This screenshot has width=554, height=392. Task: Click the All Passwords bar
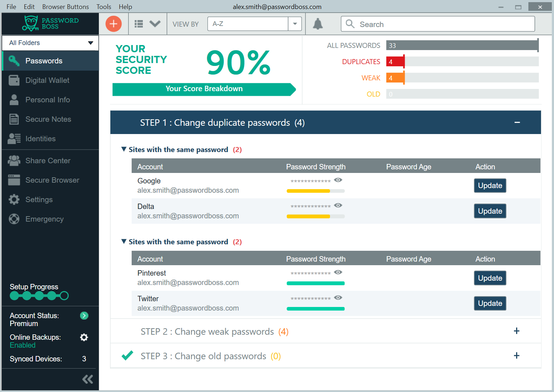coord(462,45)
